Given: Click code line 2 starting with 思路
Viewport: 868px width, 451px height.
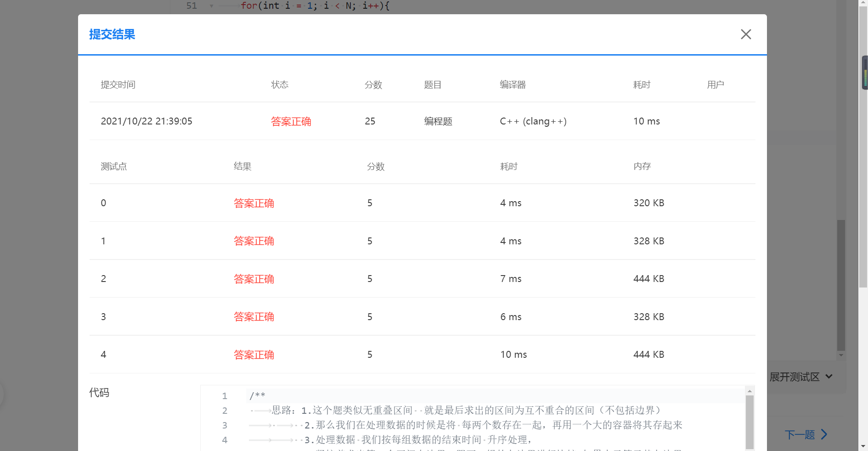Looking at the screenshot, I should click(x=467, y=410).
